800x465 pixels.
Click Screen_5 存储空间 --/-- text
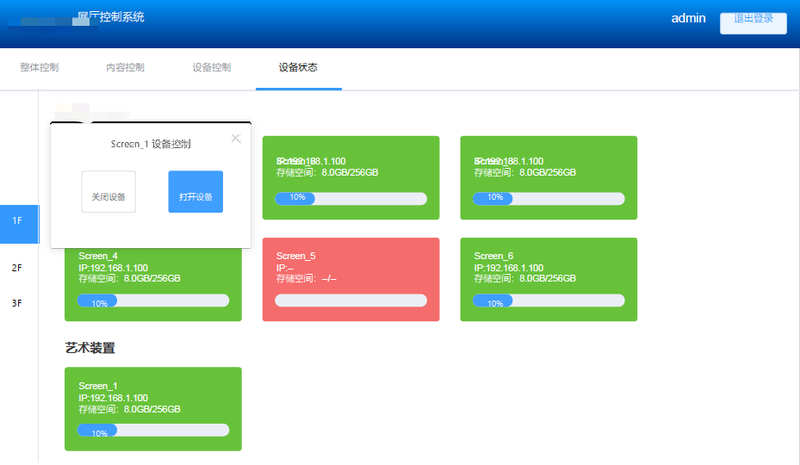point(306,278)
